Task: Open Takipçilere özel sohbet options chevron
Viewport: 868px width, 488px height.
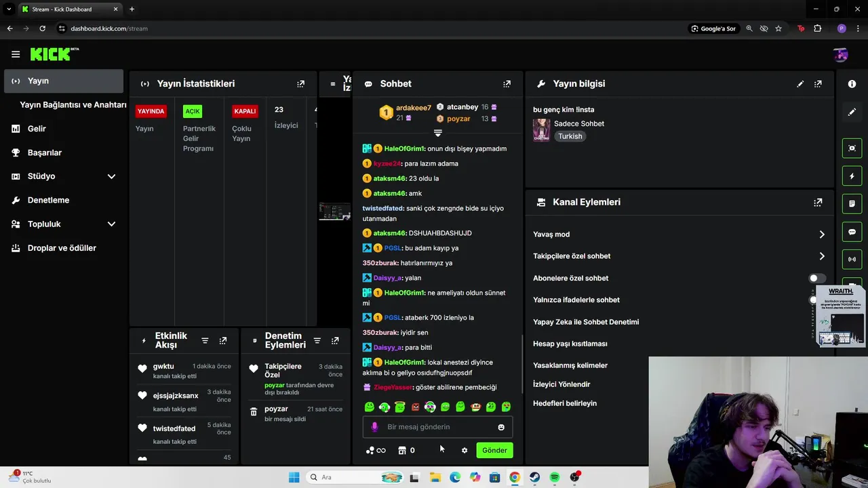Action: [x=822, y=256]
